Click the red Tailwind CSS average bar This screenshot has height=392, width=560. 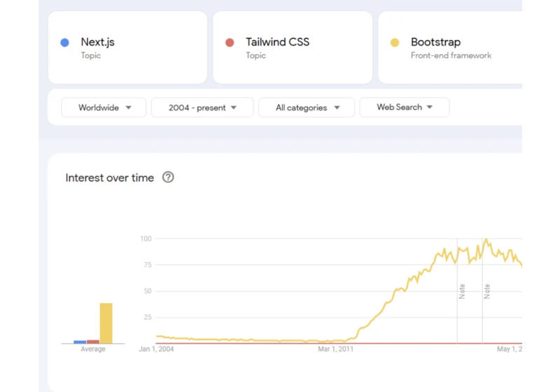93,342
